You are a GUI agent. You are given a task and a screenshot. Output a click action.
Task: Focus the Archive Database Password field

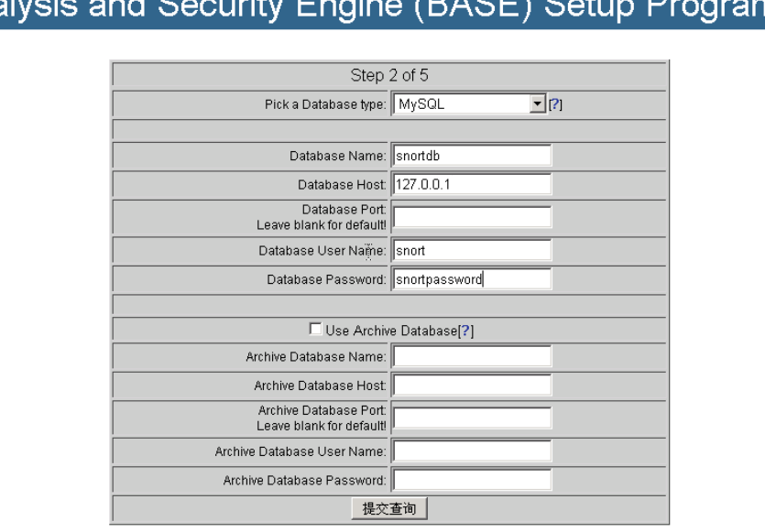click(x=471, y=480)
